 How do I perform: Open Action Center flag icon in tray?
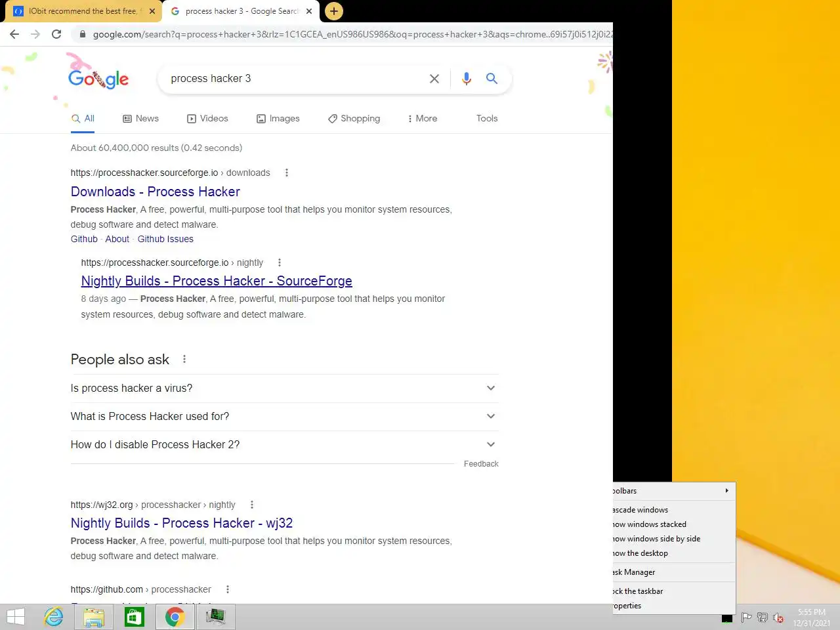point(746,618)
